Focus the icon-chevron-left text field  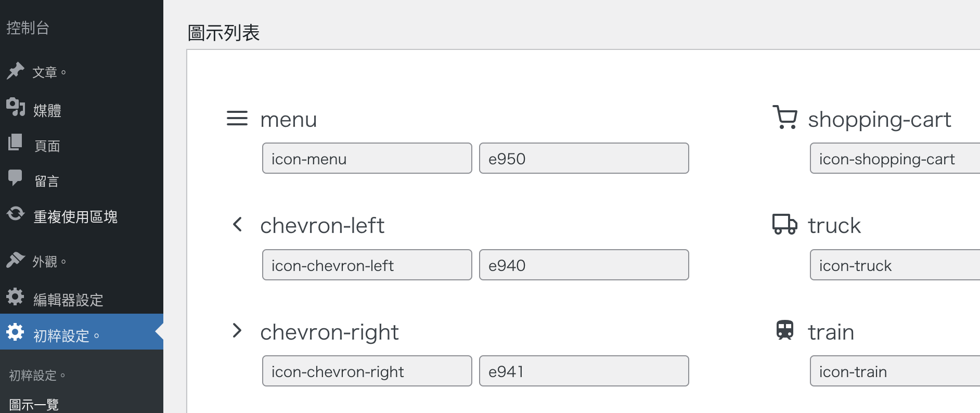367,265
